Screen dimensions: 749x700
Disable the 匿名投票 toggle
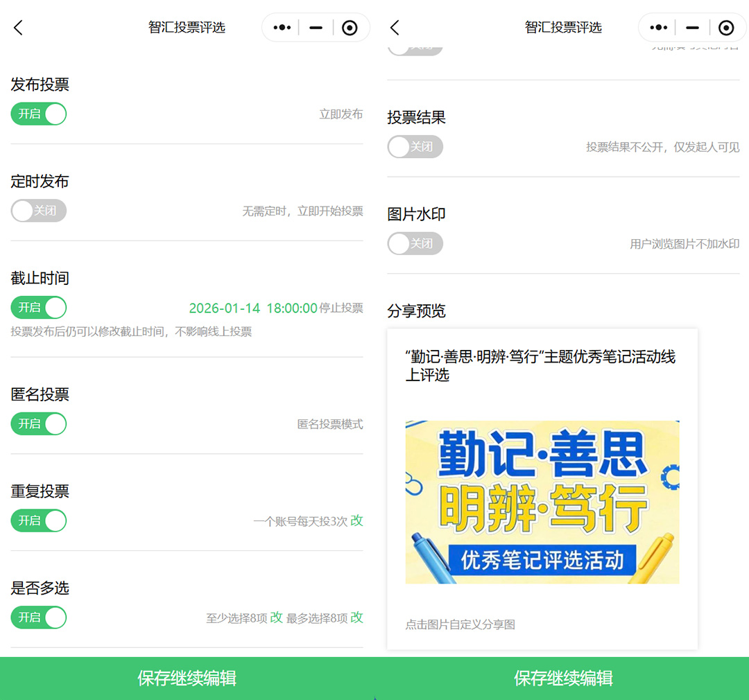tap(39, 423)
